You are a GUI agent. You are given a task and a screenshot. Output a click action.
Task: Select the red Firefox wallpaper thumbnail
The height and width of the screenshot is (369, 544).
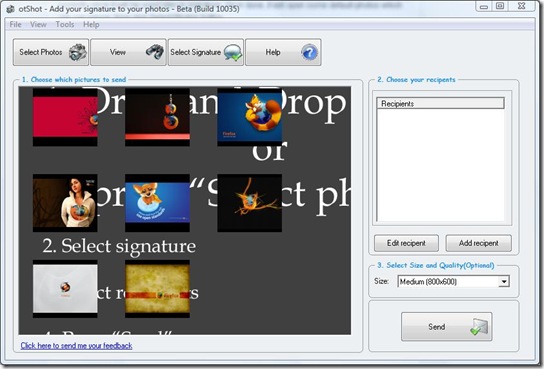pos(65,117)
